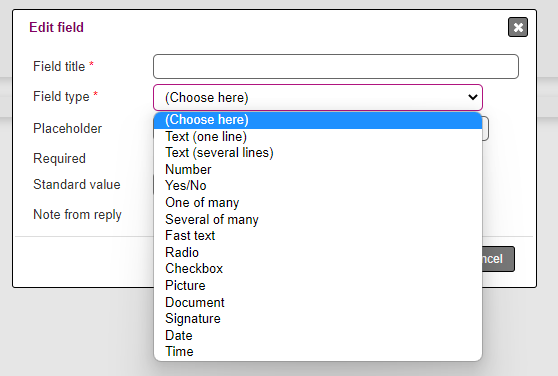558x376 pixels.
Task: Select Radio from dropdown list
Action: pos(318,252)
